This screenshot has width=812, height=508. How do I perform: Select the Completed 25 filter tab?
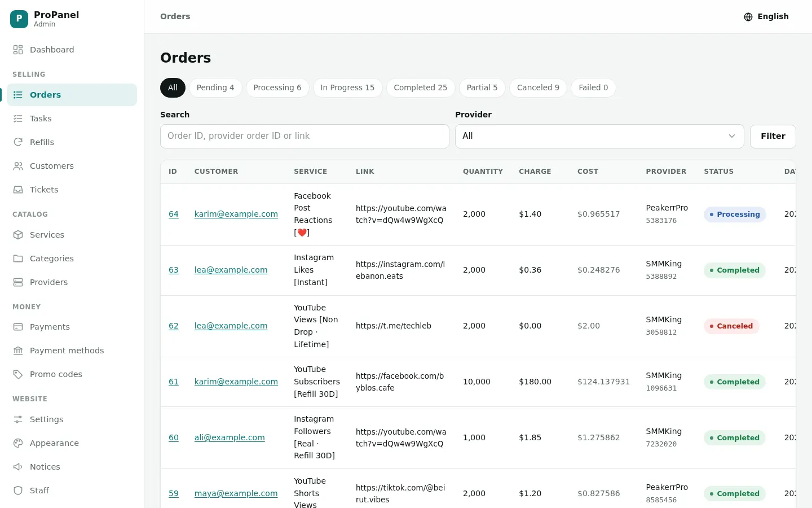pos(421,87)
